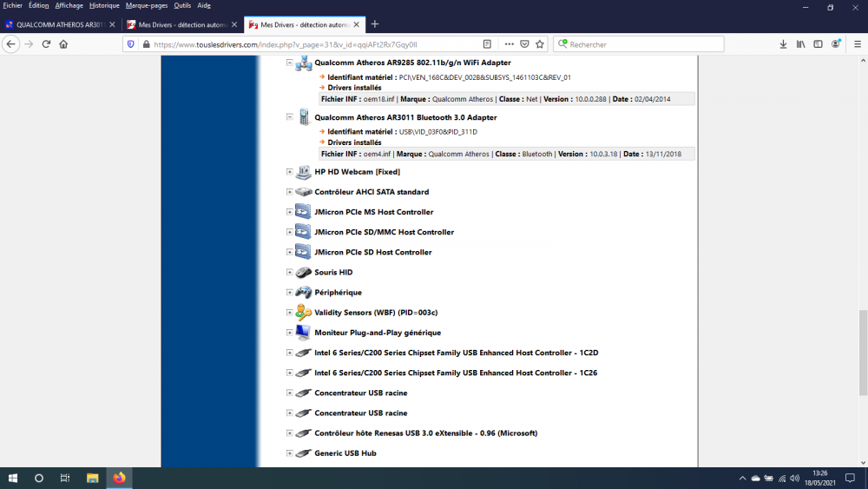Open the Windows notification center

coord(851,478)
